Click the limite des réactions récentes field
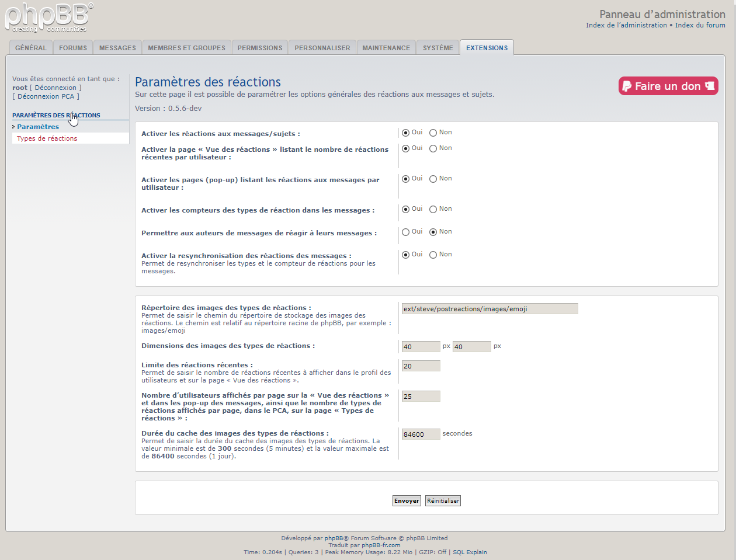 (421, 366)
